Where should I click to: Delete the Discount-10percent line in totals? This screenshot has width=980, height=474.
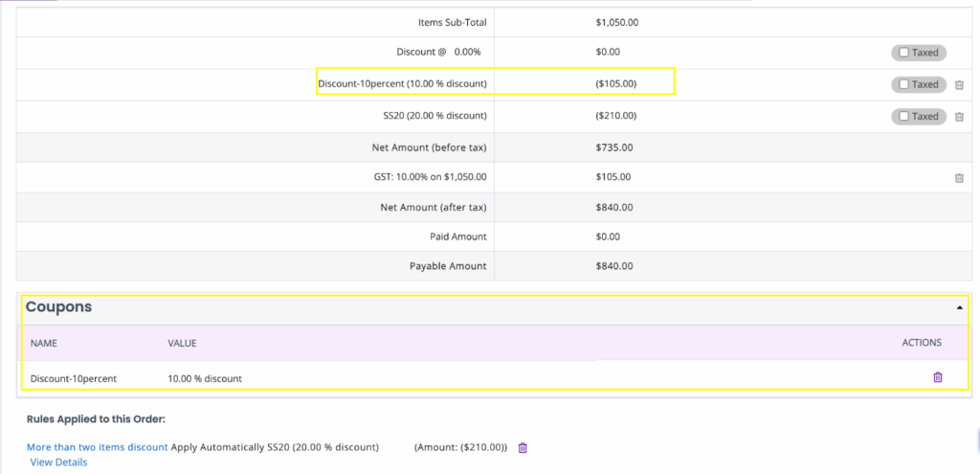click(959, 84)
